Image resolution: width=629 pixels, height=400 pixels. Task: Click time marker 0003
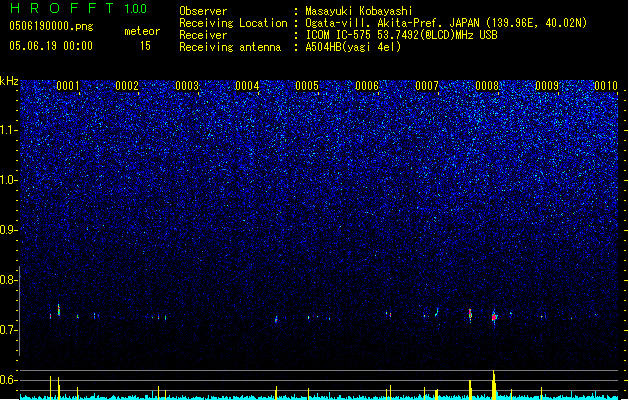point(187,86)
